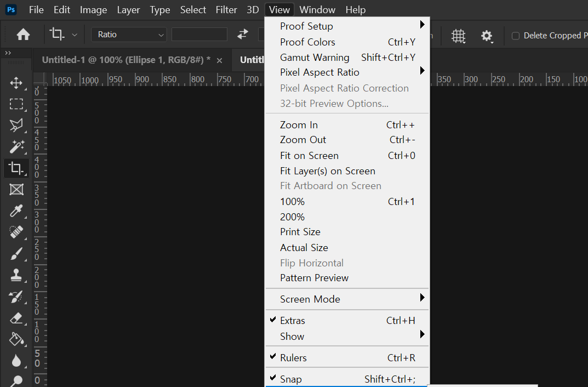Expand the Proof Setup submenu
This screenshot has width=588, height=387.
coord(347,26)
